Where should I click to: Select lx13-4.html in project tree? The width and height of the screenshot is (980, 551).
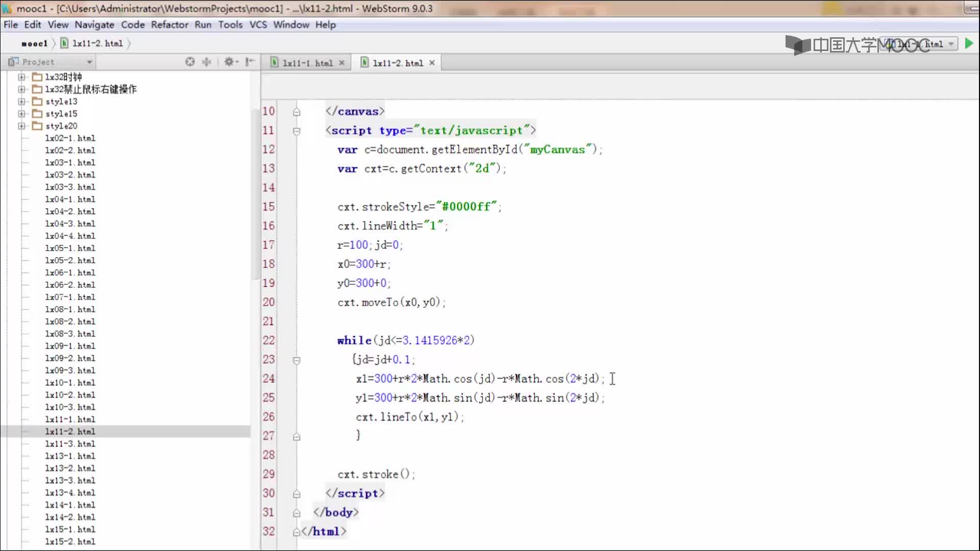click(x=70, y=493)
